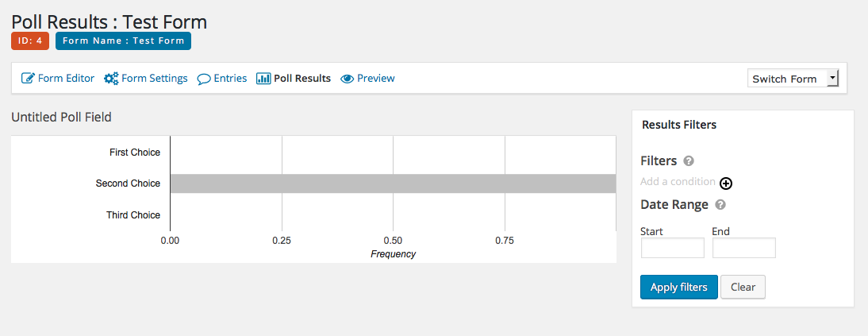The image size is (868, 336).
Task: Focus the Start date field
Action: 673,248
